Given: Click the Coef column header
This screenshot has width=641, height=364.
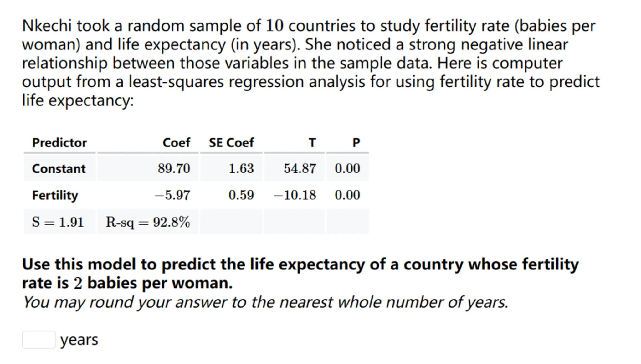Looking at the screenshot, I should [x=176, y=143].
